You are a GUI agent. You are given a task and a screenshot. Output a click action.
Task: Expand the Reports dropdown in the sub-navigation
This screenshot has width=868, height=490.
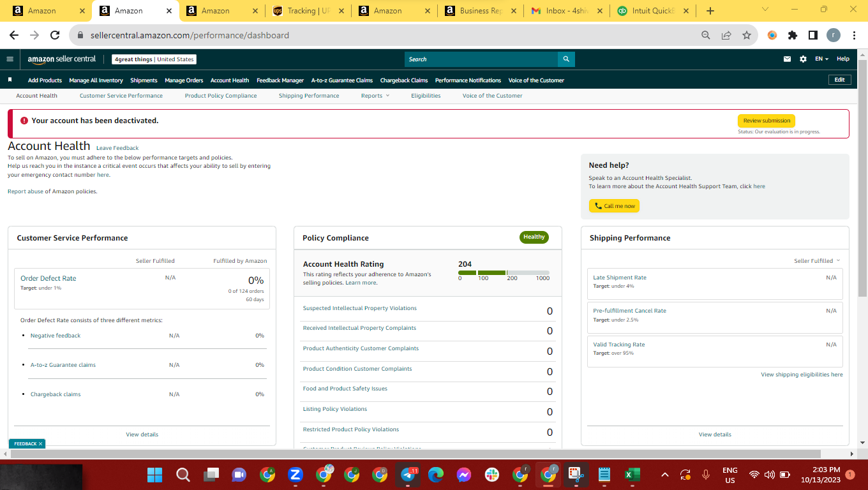coord(375,96)
